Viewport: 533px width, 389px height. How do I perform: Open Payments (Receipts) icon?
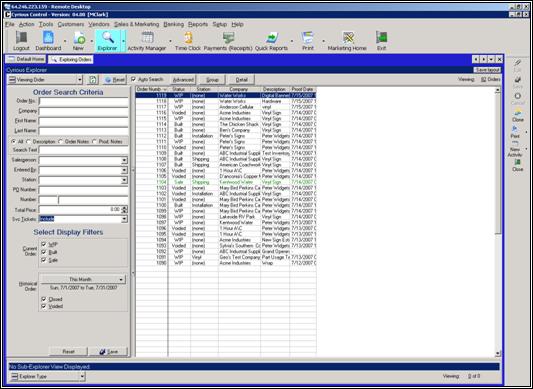click(x=228, y=38)
